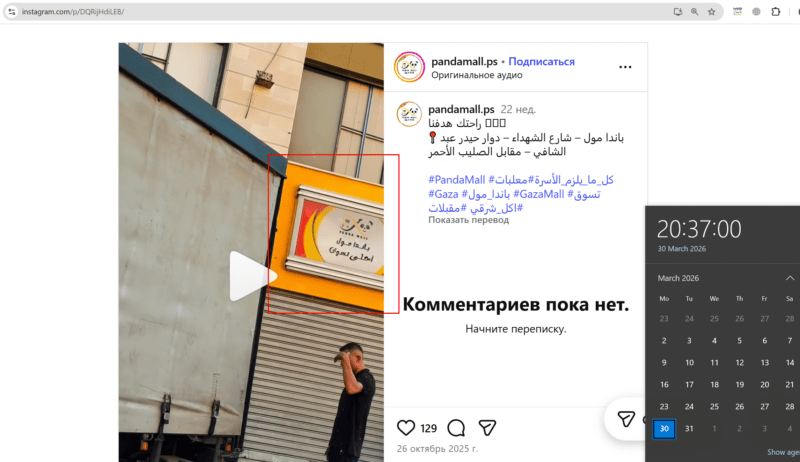The image size is (800, 462).
Task: Click the pandamall.ps profile avatar in the header
Action: click(409, 67)
